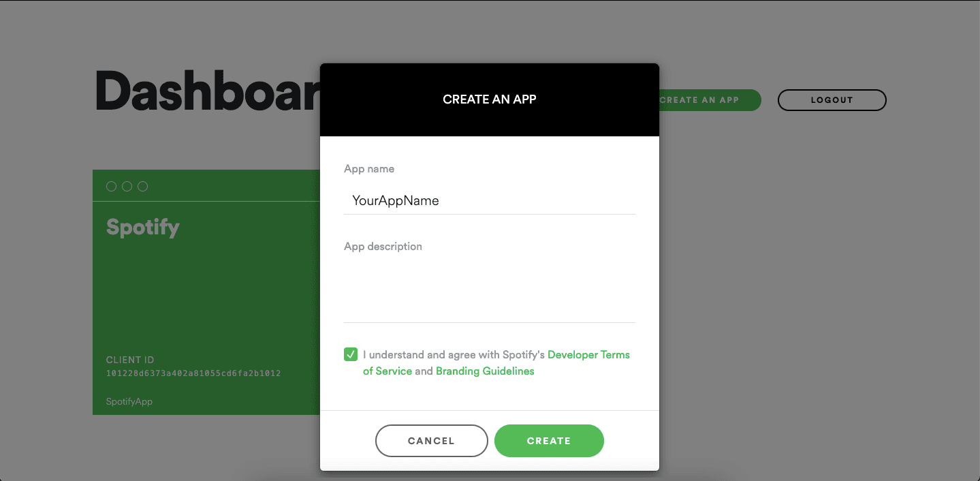Click the SpotifyApp description text on card

pos(129,401)
